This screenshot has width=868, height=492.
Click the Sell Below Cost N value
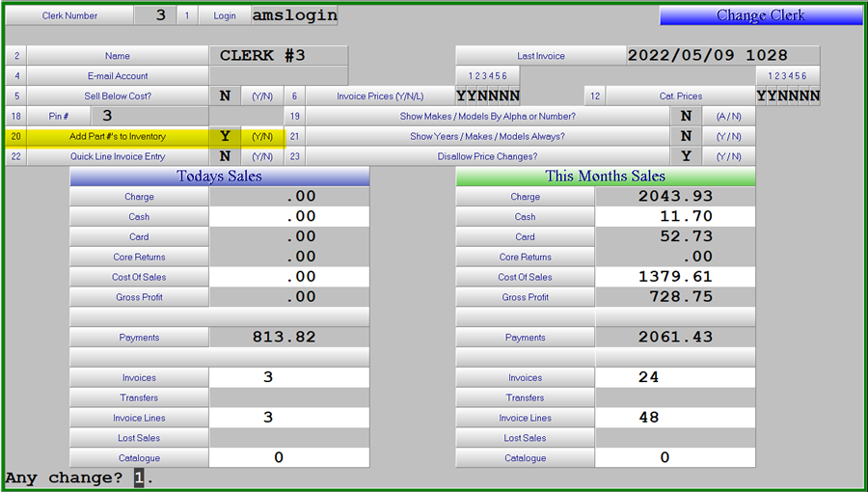(x=225, y=96)
